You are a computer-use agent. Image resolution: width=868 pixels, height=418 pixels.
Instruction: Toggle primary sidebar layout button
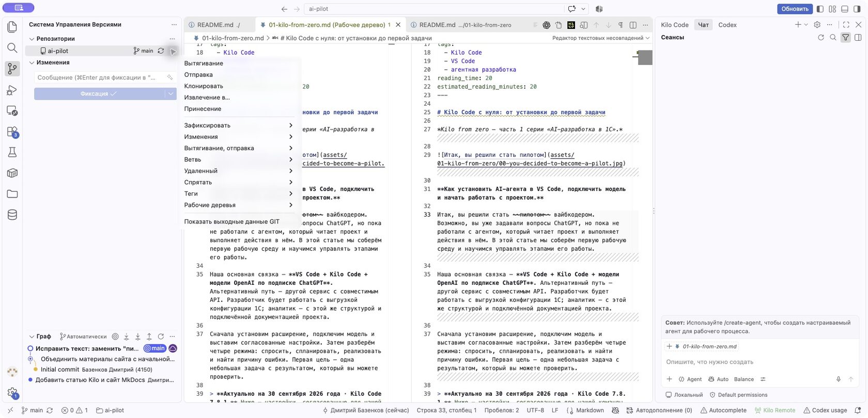pos(820,9)
